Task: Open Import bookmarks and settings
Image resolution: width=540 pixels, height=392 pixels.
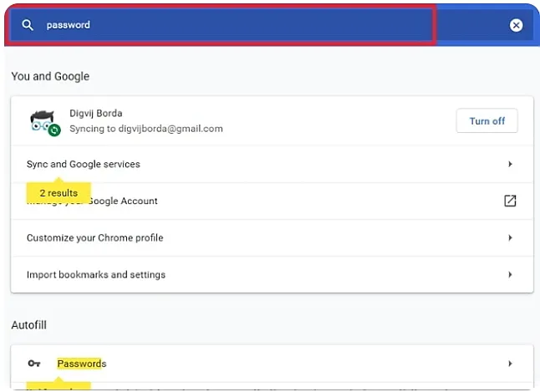Action: pos(272,274)
